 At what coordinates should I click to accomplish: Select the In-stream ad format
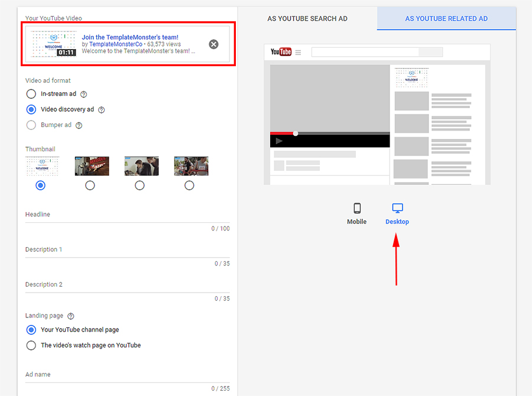pyautogui.click(x=31, y=94)
